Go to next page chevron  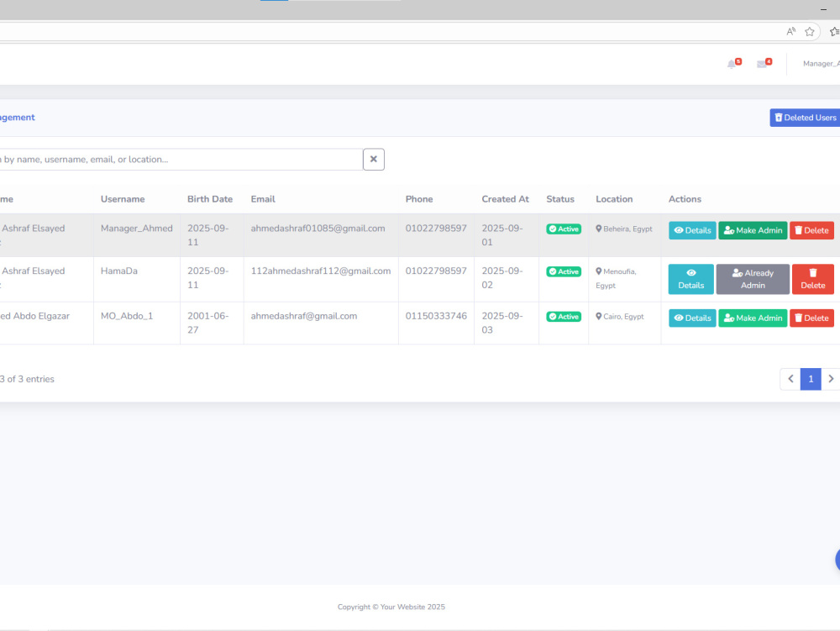pyautogui.click(x=831, y=379)
